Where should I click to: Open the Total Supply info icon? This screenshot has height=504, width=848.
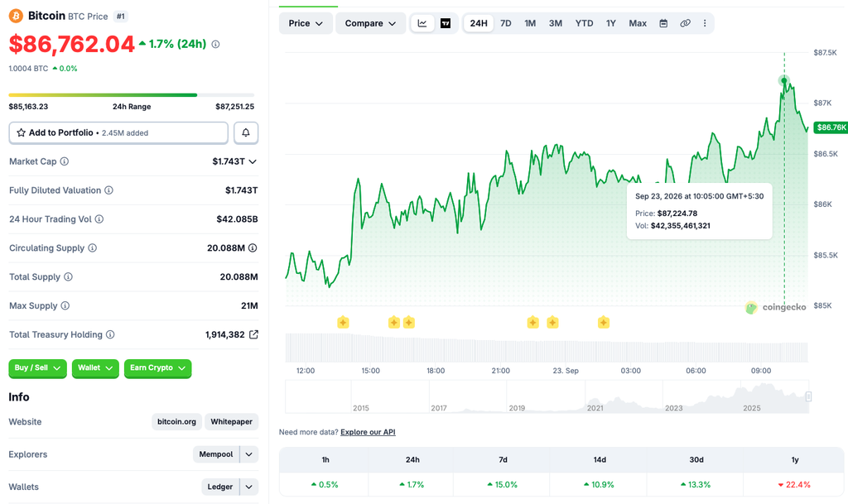tap(68, 277)
